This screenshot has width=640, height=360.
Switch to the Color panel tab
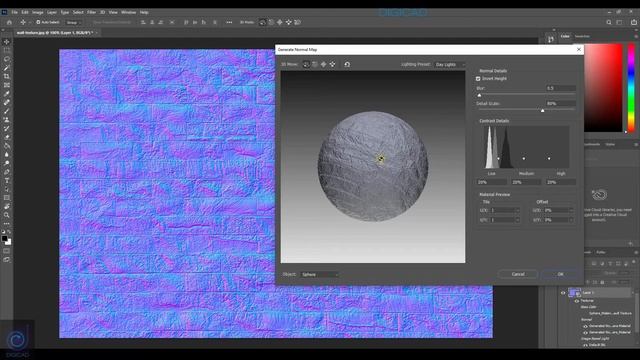pyautogui.click(x=565, y=36)
